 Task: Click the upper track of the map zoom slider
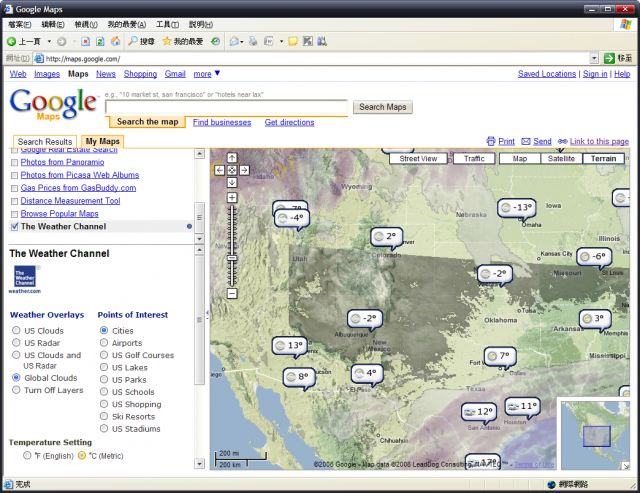point(232,229)
